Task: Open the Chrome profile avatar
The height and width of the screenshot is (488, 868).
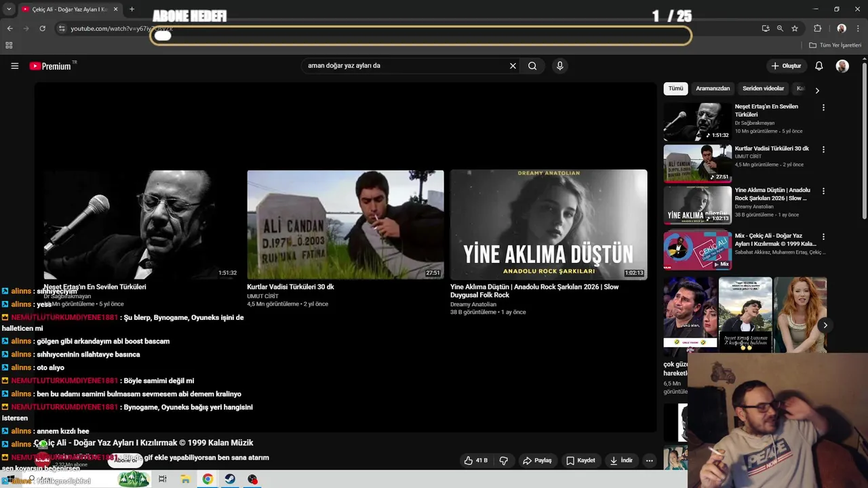Action: [842, 28]
